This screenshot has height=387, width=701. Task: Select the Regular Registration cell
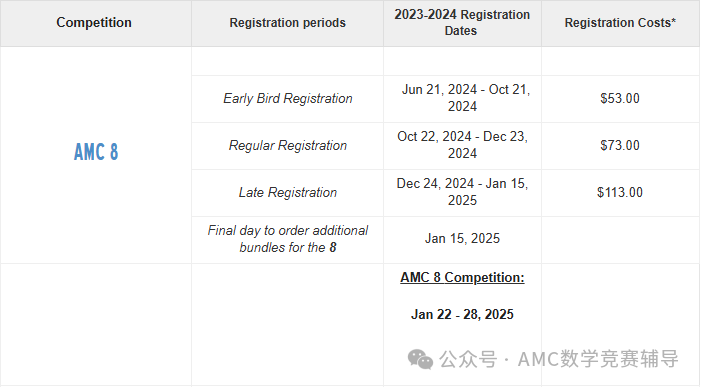coord(288,145)
